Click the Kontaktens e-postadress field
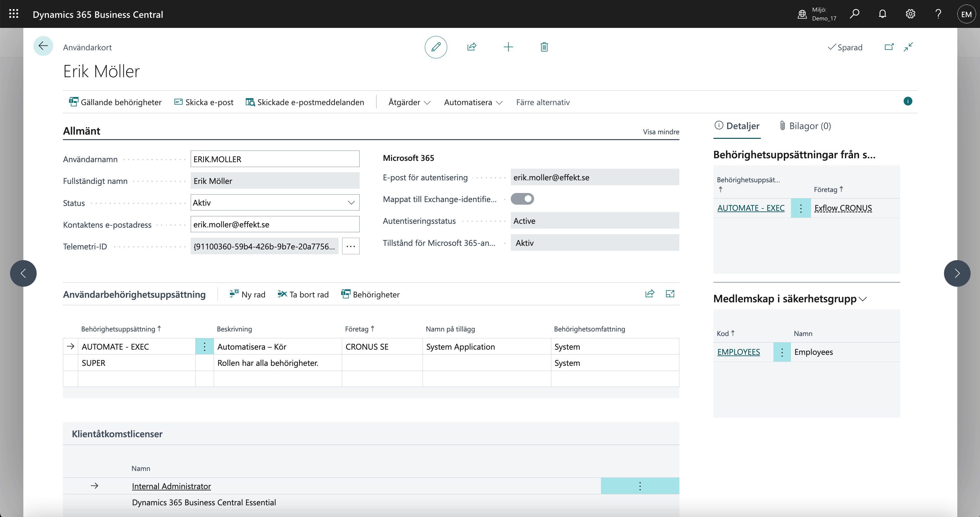Viewport: 980px width, 517px height. 275,224
